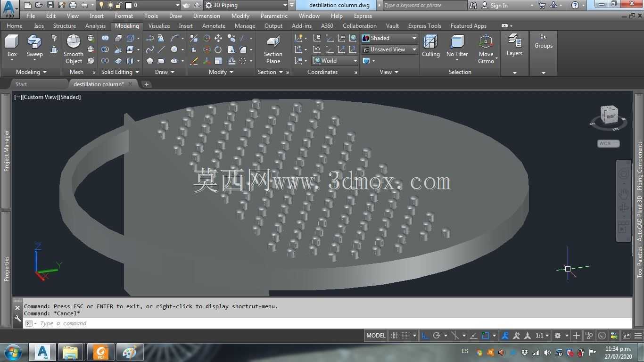Image resolution: width=644 pixels, height=362 pixels.
Task: Open the Shaded visual style dropdown
Action: click(389, 38)
